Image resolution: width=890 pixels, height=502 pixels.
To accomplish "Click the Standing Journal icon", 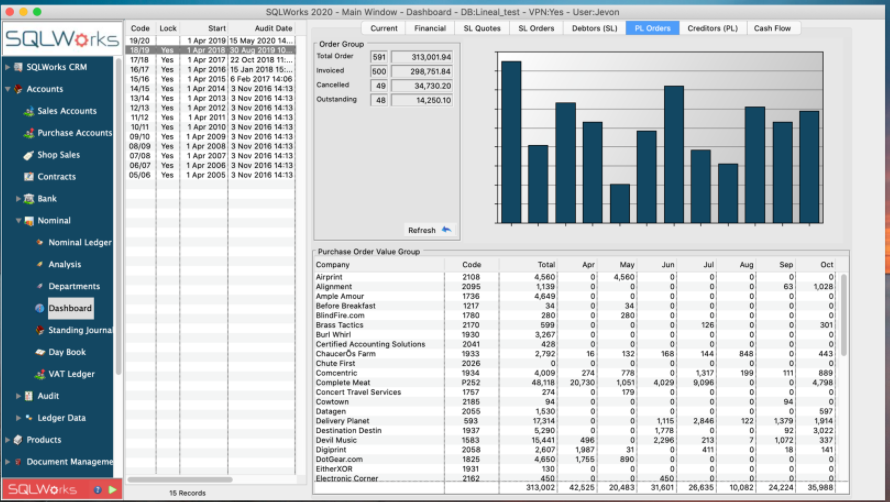I will click(40, 330).
